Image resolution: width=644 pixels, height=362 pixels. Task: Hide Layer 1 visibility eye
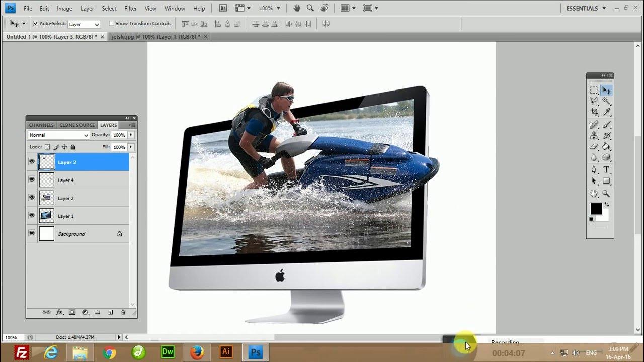(x=32, y=216)
